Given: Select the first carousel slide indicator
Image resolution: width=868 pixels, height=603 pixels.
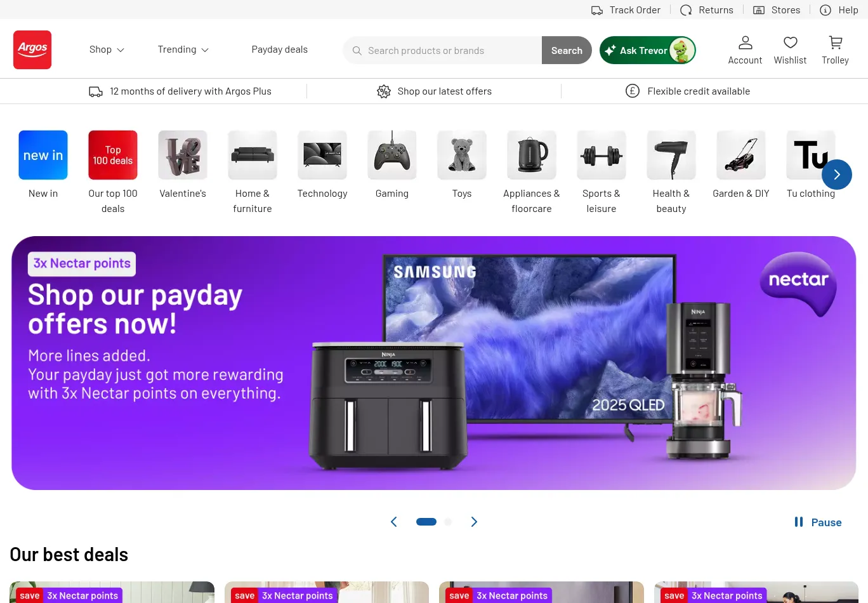Looking at the screenshot, I should coord(426,522).
